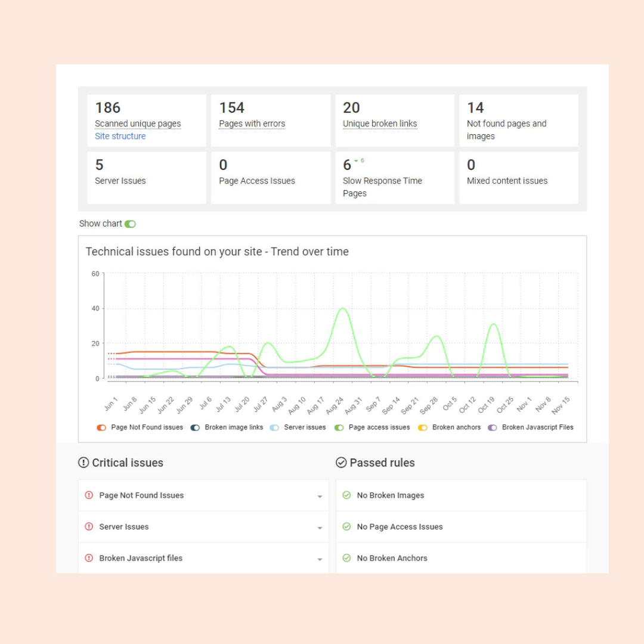644x644 pixels.
Task: Click the Critical issues heading exclamation icon
Action: 83,463
